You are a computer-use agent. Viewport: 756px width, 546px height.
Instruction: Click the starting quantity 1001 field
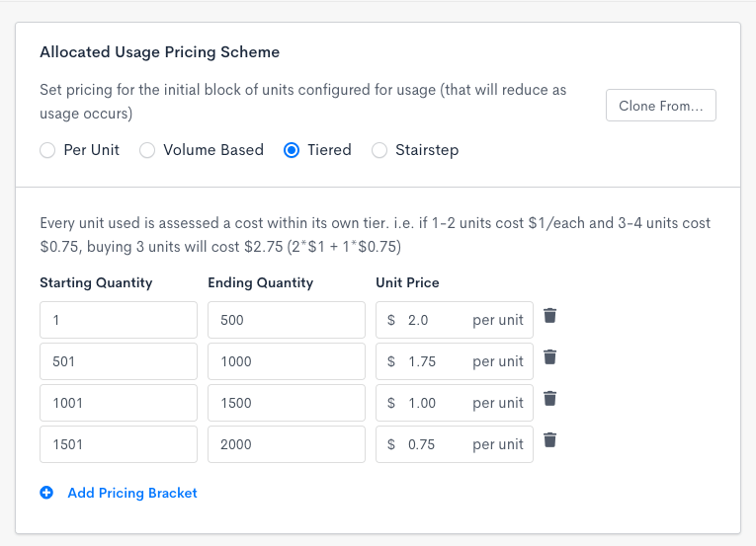coord(119,403)
